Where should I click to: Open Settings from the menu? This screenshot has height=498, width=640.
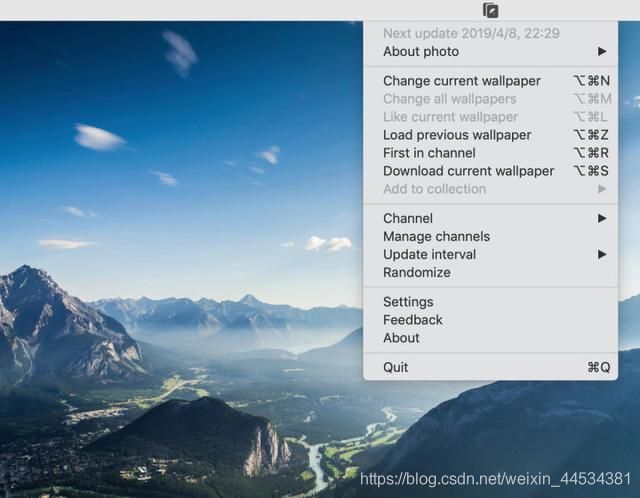click(x=490, y=302)
